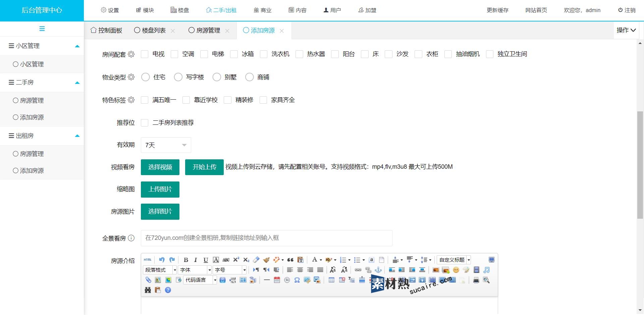Open the special character (Omega) picker

click(x=297, y=280)
